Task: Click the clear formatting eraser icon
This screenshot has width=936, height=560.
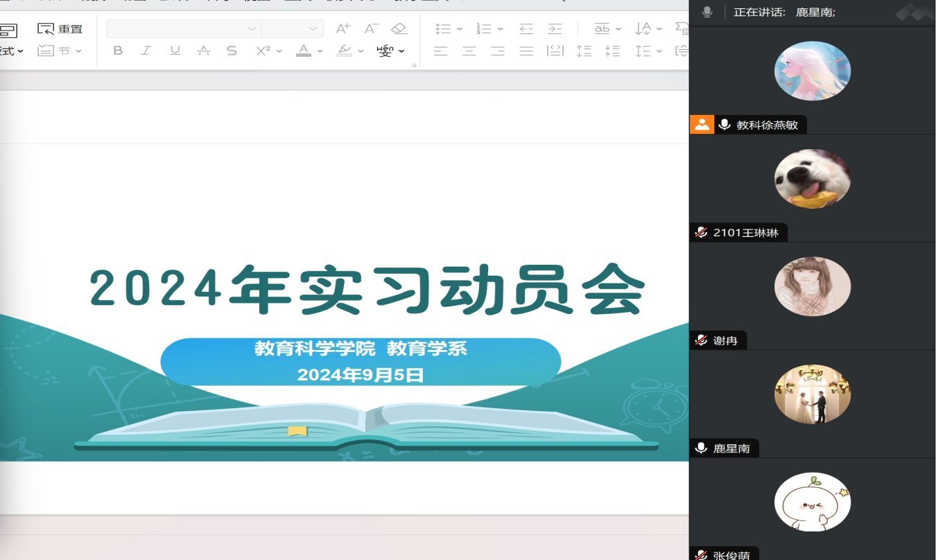Action: tap(399, 28)
